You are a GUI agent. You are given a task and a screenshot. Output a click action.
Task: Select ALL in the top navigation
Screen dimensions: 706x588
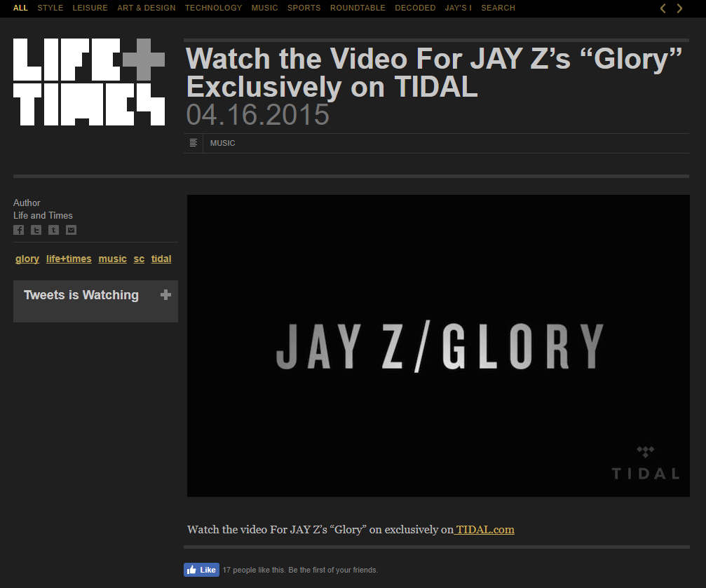pyautogui.click(x=21, y=8)
